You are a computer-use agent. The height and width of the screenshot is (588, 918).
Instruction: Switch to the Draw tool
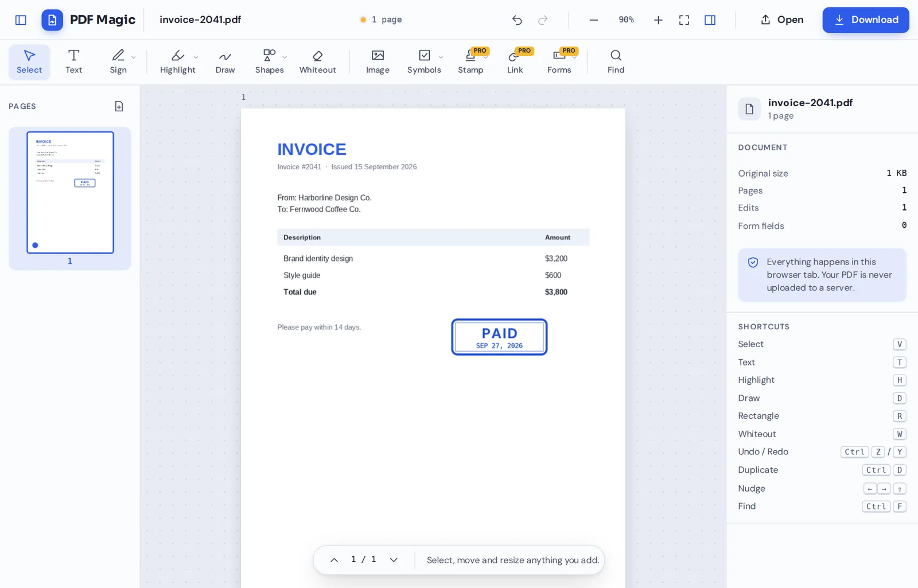tap(225, 62)
